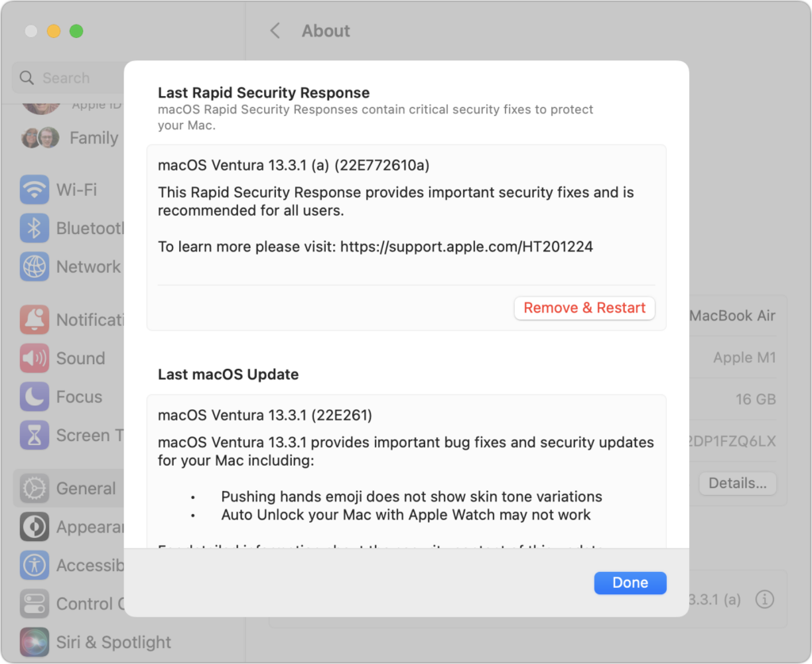Screen dimensions: 812x664
Task: Select the Bluetooth sidebar icon
Action: 34,228
